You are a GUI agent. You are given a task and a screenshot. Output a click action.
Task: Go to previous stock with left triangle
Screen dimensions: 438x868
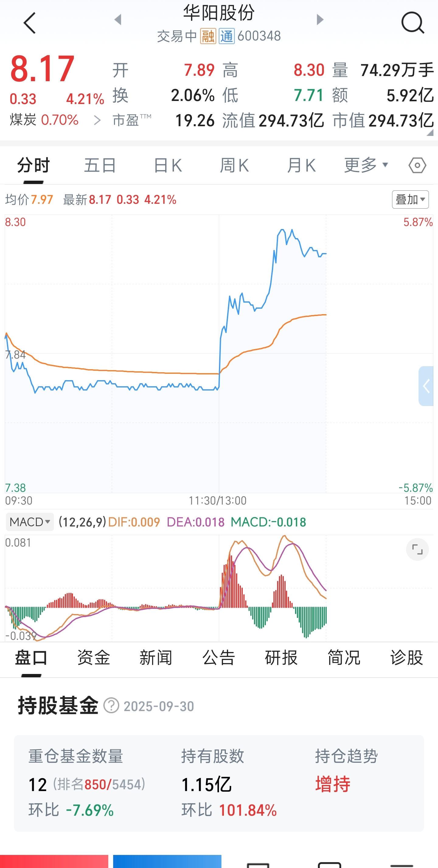[x=118, y=19]
